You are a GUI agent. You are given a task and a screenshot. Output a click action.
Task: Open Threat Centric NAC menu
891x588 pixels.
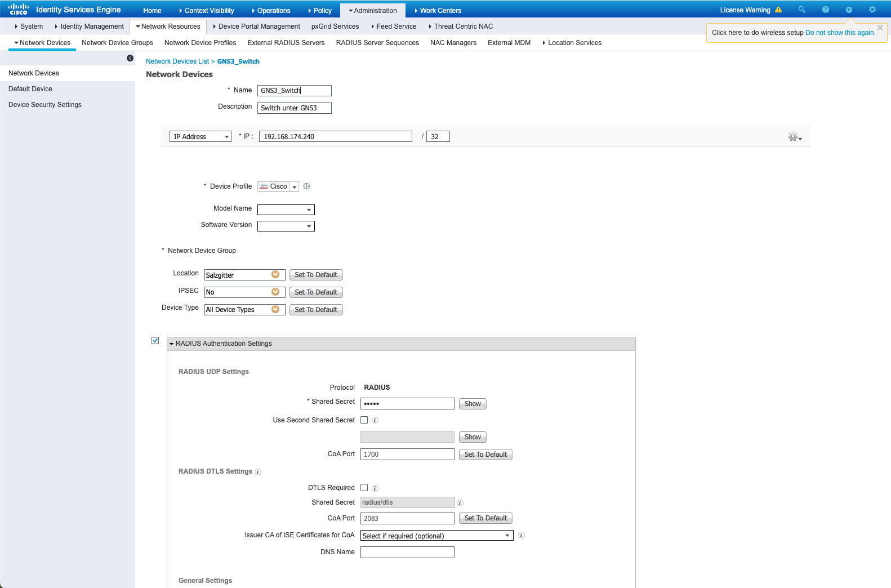461,26
